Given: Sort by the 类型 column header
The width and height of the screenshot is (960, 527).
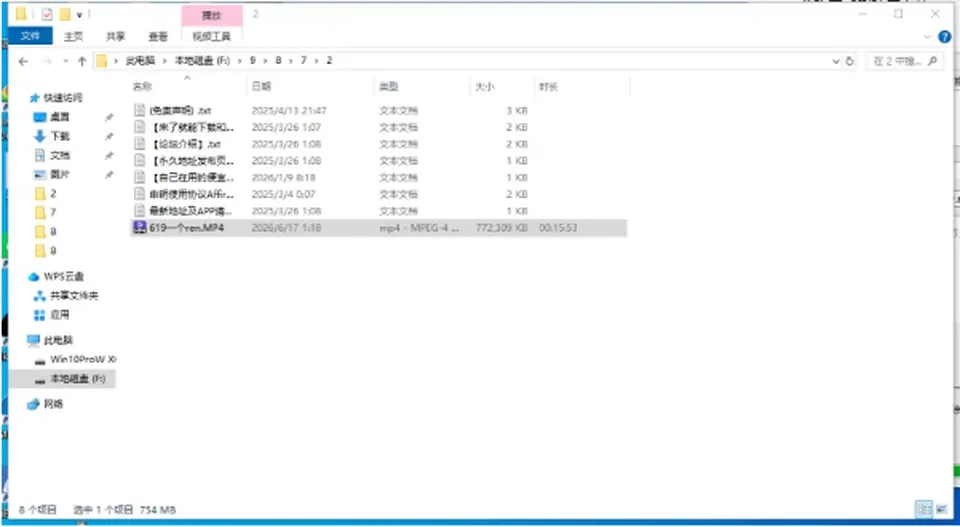Looking at the screenshot, I should click(x=389, y=87).
